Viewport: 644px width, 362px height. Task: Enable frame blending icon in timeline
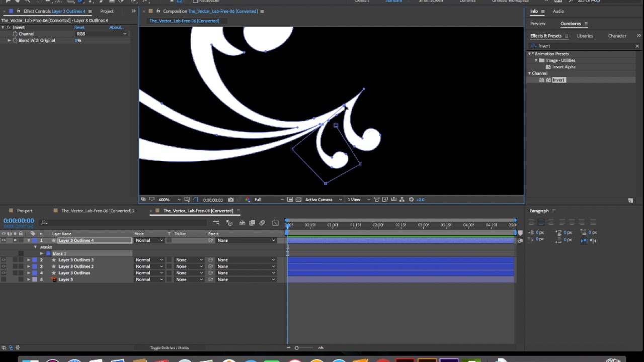[x=252, y=223]
